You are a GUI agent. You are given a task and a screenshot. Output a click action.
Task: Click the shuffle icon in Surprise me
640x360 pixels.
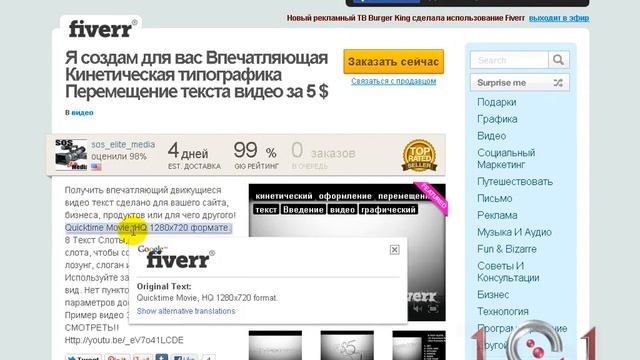[x=558, y=82]
